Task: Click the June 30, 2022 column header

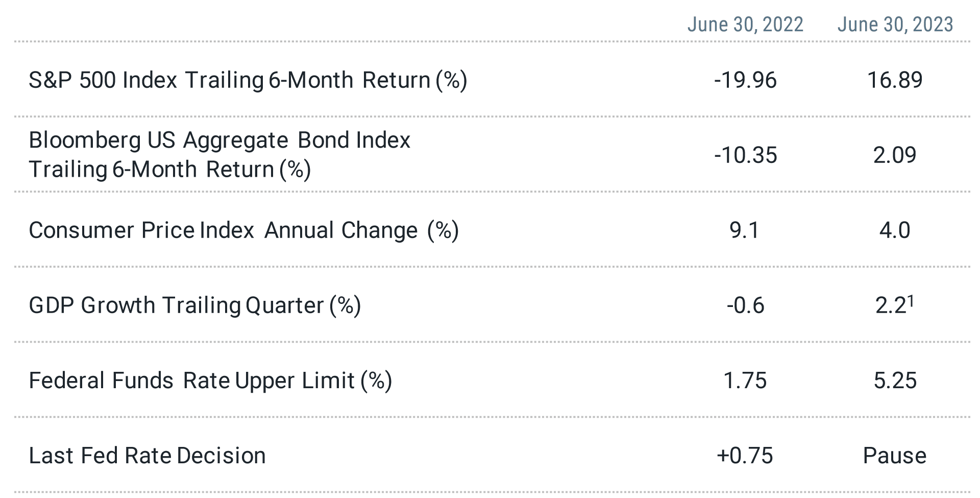Action: [745, 25]
